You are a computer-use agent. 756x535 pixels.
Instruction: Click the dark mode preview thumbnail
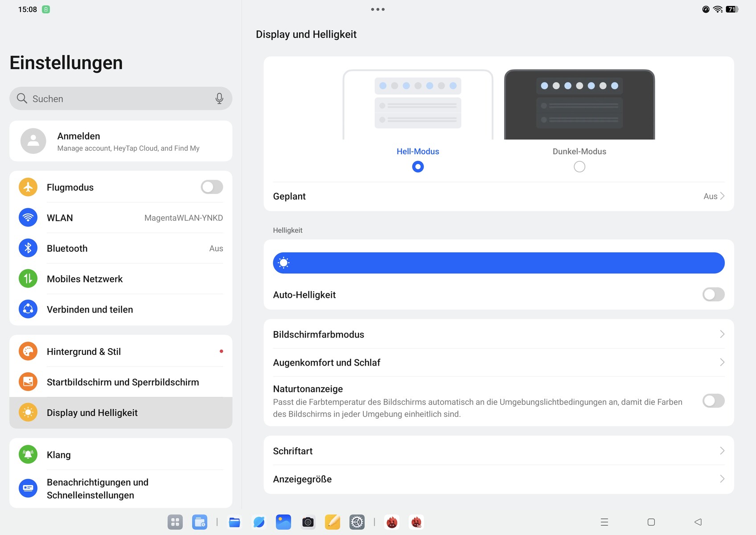click(579, 104)
